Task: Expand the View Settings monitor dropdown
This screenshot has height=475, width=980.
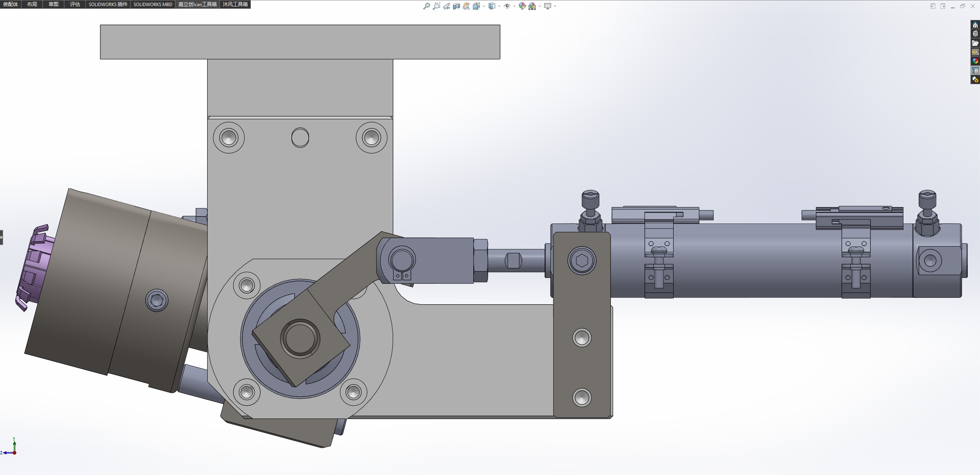Action: pyautogui.click(x=555, y=6)
